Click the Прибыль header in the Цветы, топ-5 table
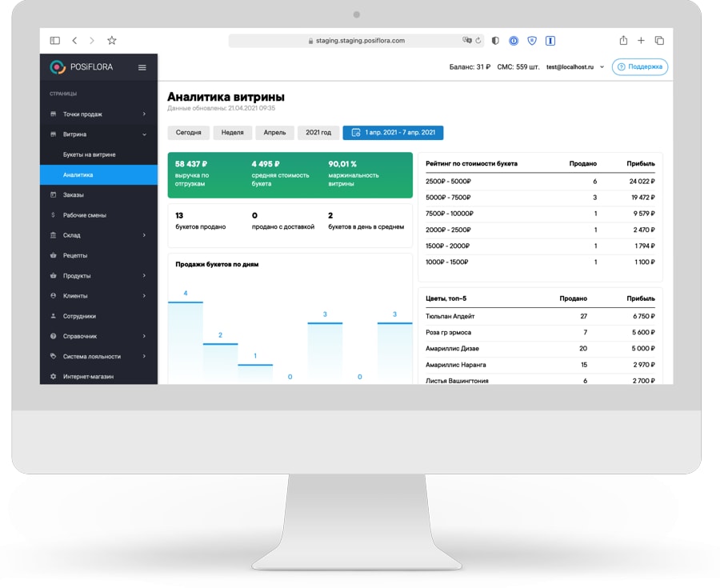The image size is (720, 588). click(x=641, y=298)
